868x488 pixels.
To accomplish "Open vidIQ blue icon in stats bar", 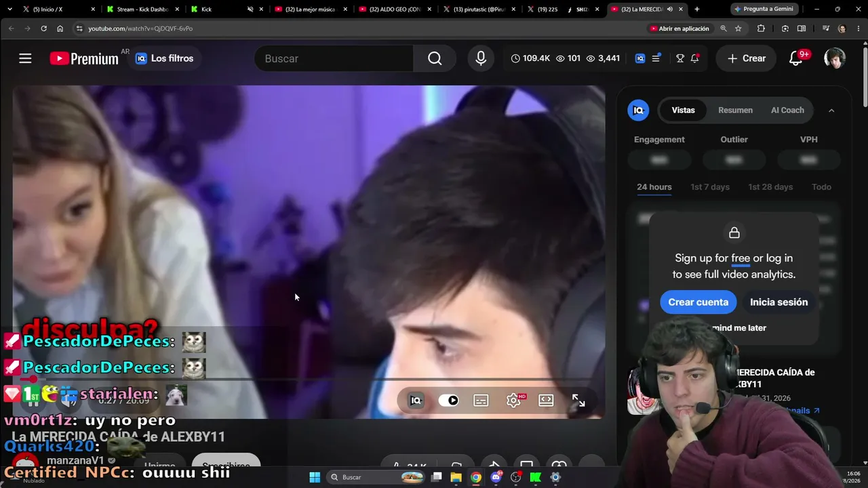I will click(640, 58).
